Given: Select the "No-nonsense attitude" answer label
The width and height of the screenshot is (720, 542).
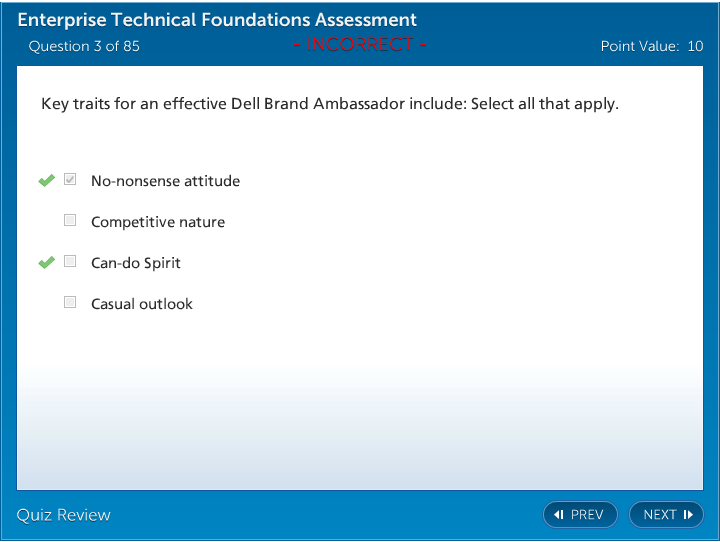Looking at the screenshot, I should point(165,181).
